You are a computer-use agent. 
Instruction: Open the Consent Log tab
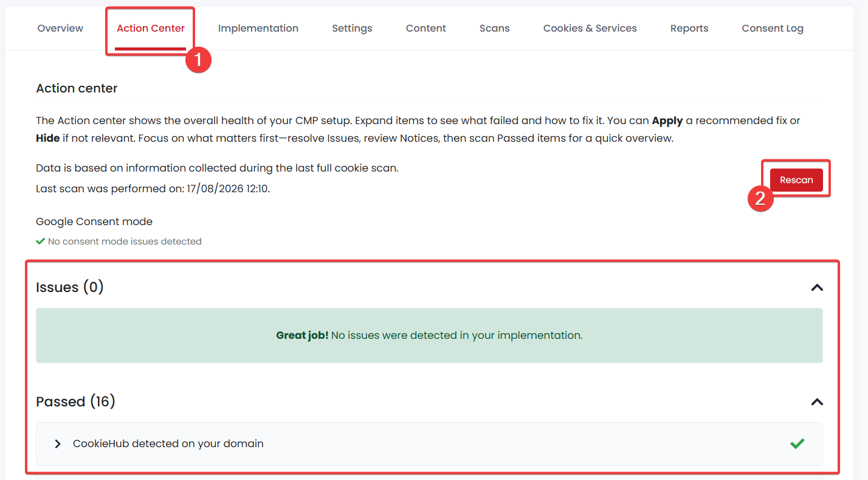tap(773, 28)
